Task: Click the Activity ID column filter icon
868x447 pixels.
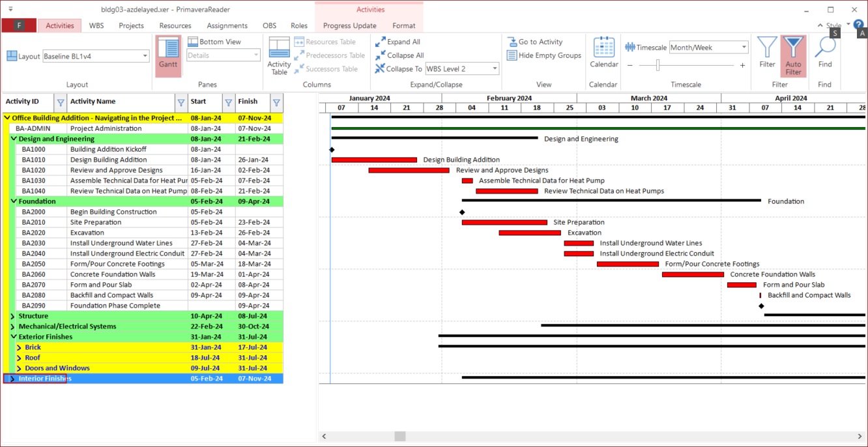Action: coord(60,102)
